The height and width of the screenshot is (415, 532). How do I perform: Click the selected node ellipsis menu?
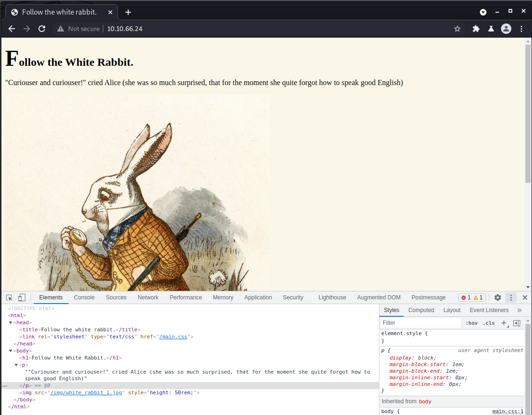click(x=5, y=386)
